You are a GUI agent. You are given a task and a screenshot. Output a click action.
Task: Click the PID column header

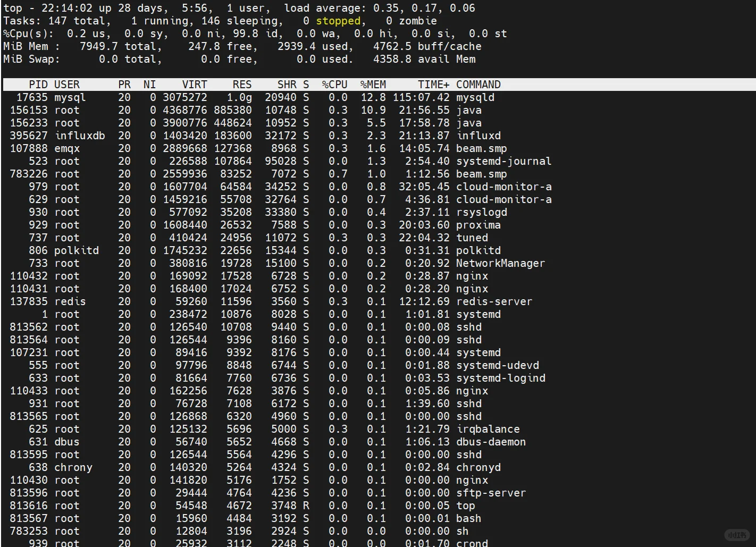coord(38,85)
